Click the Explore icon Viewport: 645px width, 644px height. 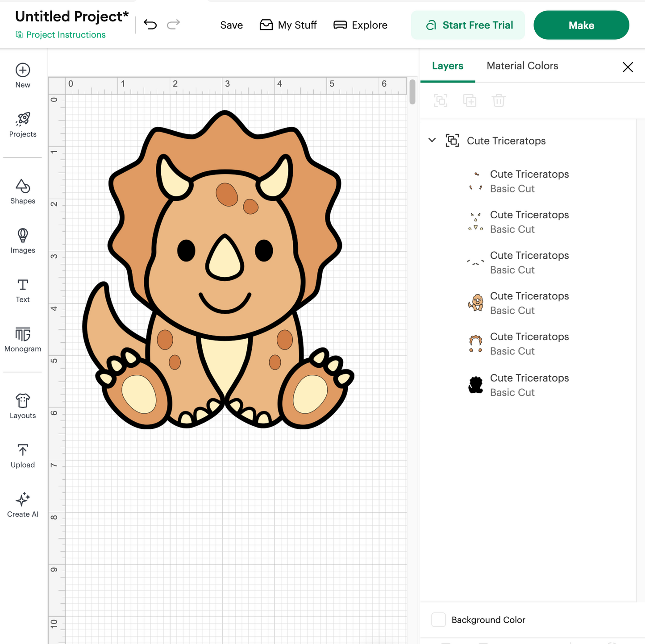340,25
